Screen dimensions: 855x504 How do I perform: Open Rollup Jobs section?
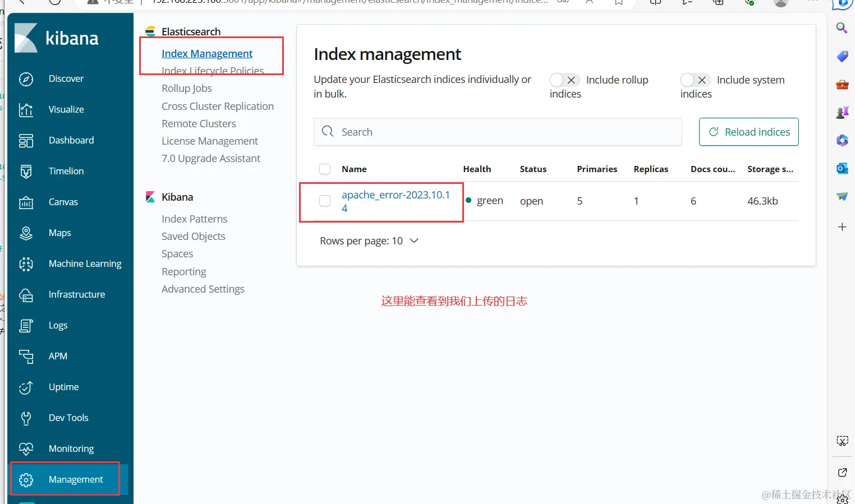[x=187, y=89]
